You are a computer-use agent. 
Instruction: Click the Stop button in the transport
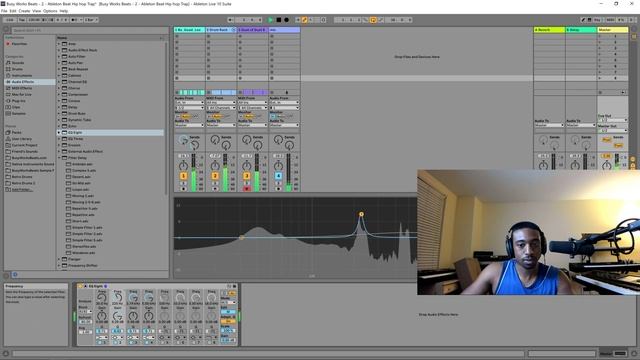pos(279,20)
